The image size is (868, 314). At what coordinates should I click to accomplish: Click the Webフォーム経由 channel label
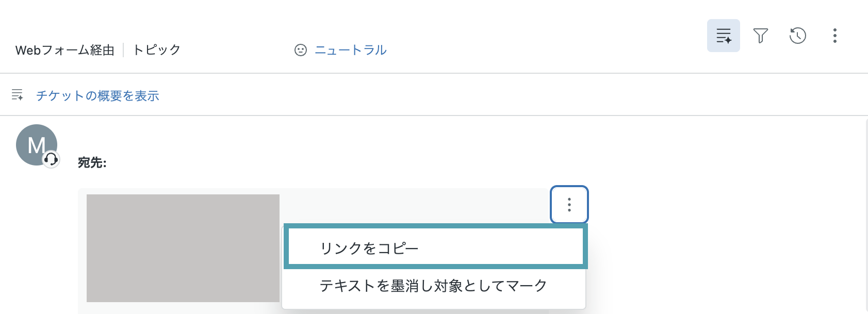pos(65,50)
